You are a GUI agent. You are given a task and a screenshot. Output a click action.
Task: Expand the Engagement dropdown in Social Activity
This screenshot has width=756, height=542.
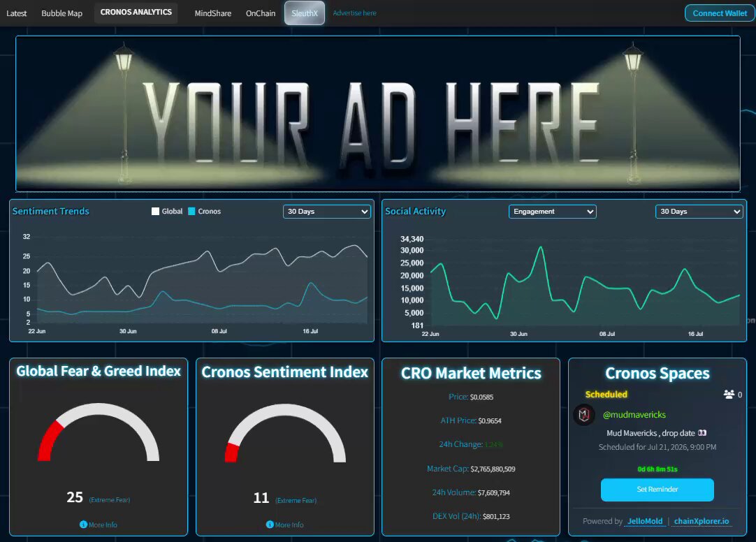553,212
